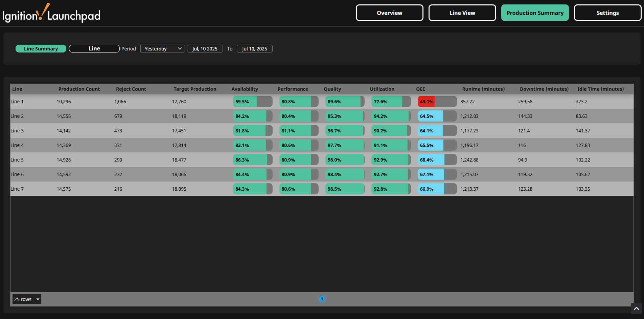Click the scroll-to-top arrow icon
The width and height of the screenshot is (644, 319).
click(636, 309)
